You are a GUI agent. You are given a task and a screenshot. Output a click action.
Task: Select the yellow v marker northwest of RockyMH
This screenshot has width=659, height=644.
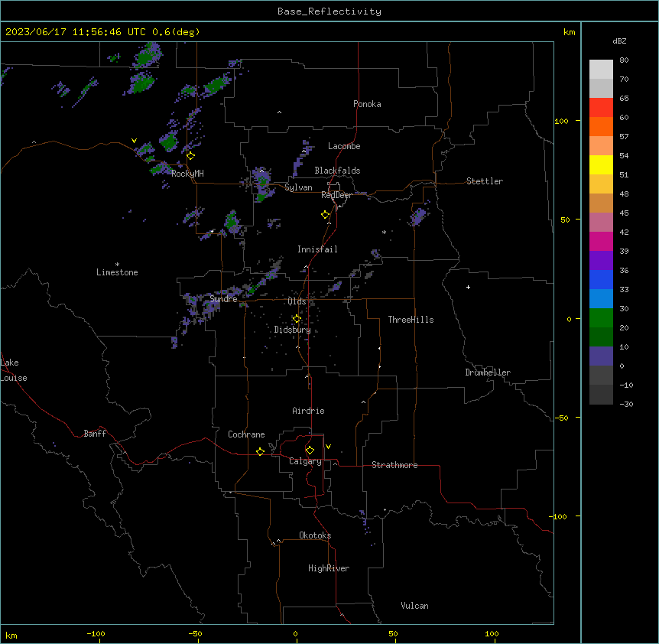click(134, 141)
